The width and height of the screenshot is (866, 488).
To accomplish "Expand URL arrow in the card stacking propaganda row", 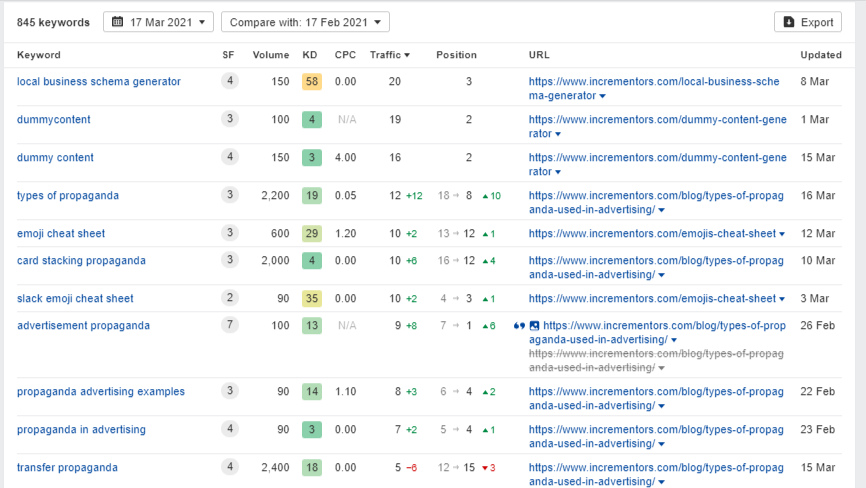I will point(662,275).
